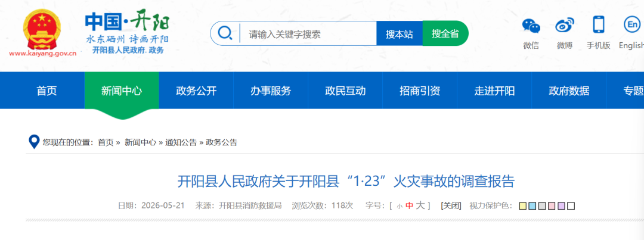Open the 办事服务 nav item

271,91
